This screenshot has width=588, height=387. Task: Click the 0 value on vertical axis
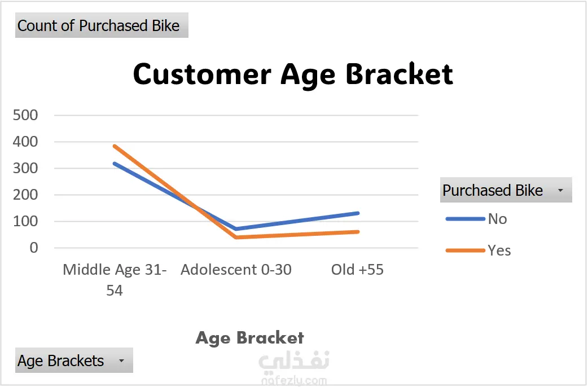[x=33, y=248]
